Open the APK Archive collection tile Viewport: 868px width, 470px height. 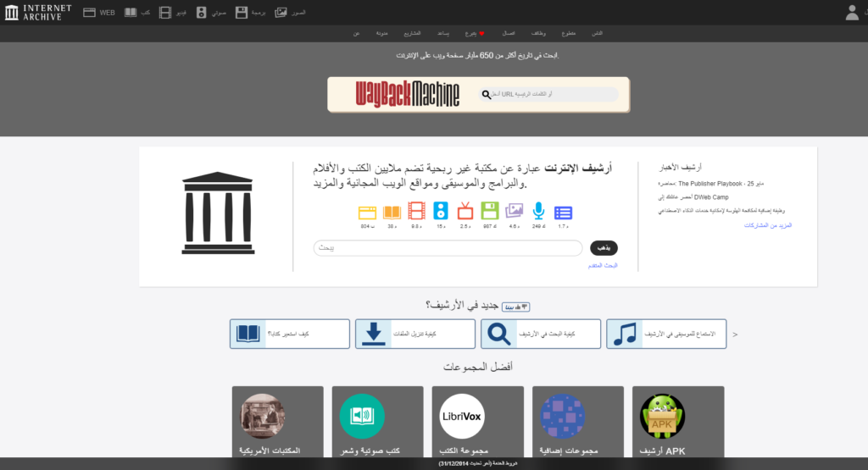click(x=678, y=422)
